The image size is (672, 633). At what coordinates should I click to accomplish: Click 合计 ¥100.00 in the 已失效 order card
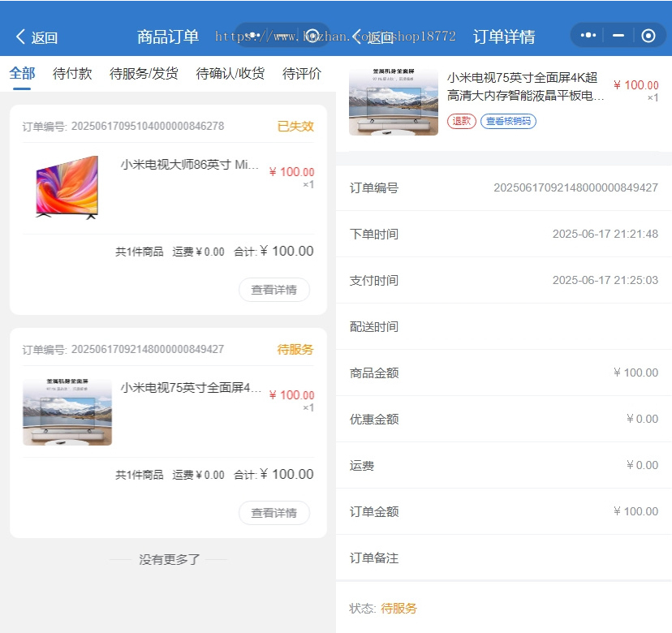pos(274,251)
